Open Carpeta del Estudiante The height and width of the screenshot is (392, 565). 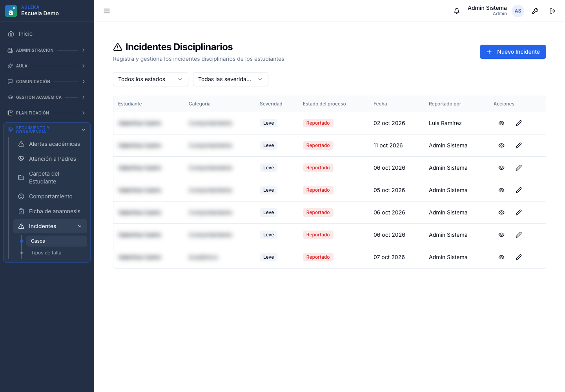point(50,178)
